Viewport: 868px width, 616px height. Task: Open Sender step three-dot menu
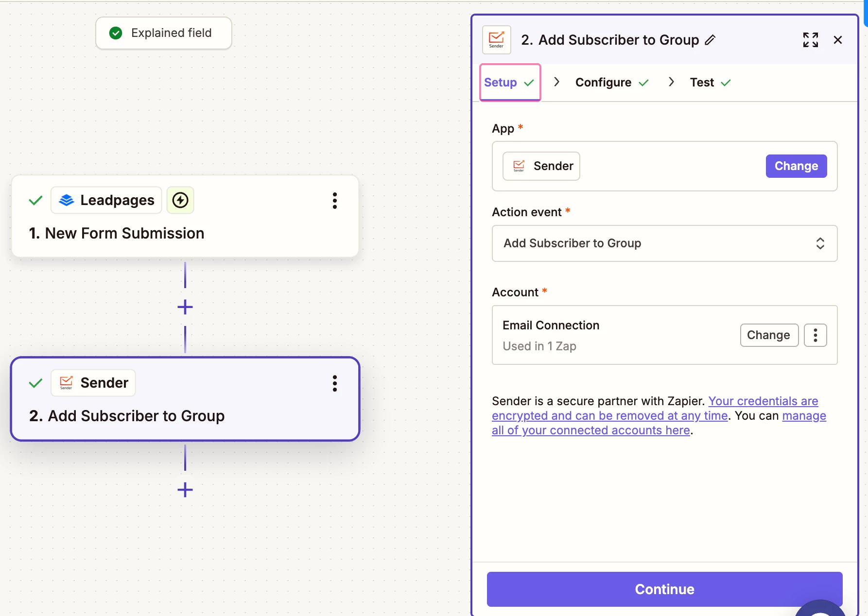[x=335, y=383]
